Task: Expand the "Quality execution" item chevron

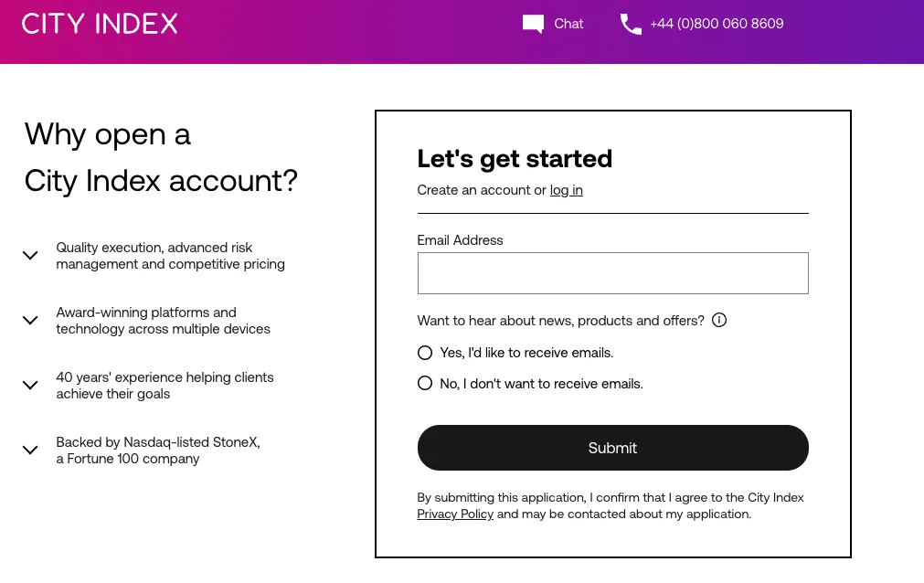Action: click(x=30, y=256)
